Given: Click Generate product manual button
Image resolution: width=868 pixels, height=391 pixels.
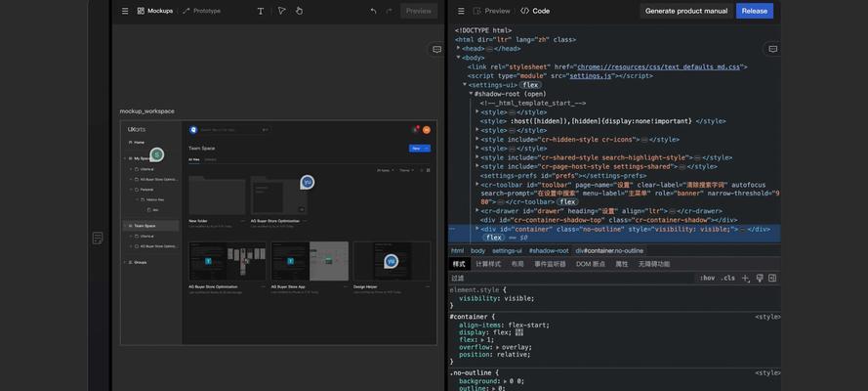Looking at the screenshot, I should coord(686,11).
